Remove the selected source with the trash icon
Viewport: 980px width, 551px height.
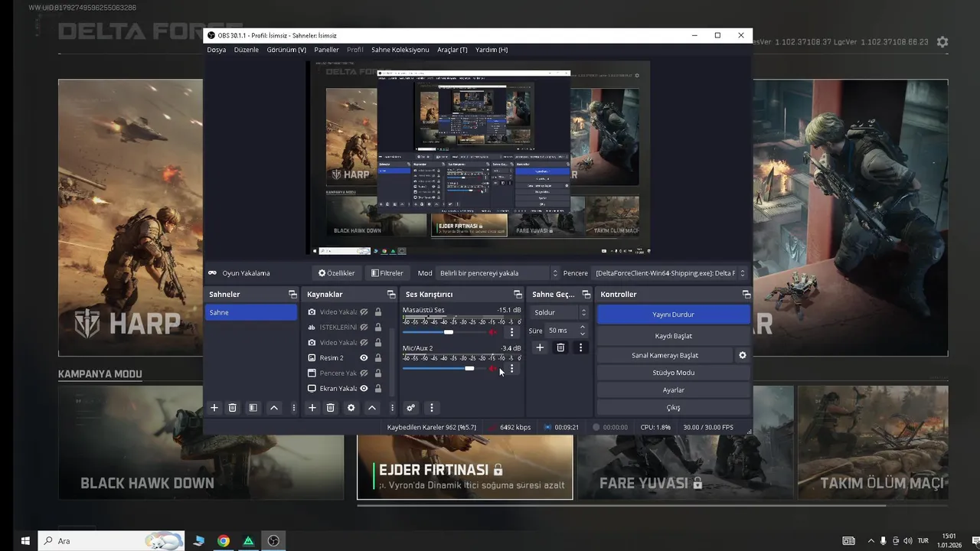pos(331,408)
